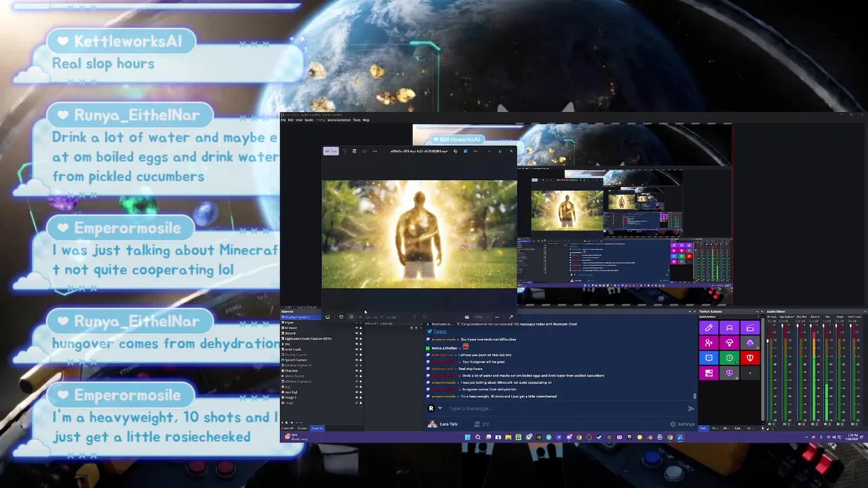Click the magenta parachute quick action tile
The width and height of the screenshot is (868, 488).
729,343
